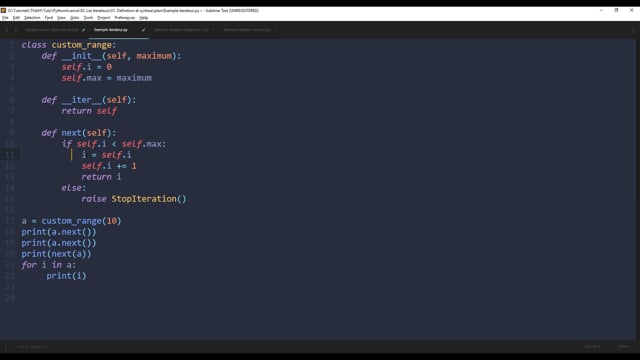
Task: Click the __init__ method name
Action: click(x=82, y=56)
